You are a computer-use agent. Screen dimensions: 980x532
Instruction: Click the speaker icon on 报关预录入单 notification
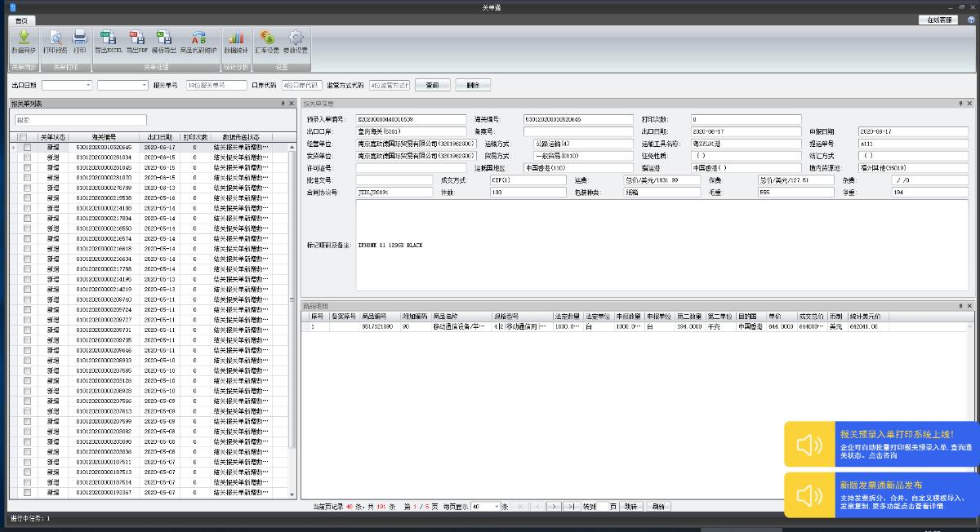pyautogui.click(x=809, y=444)
